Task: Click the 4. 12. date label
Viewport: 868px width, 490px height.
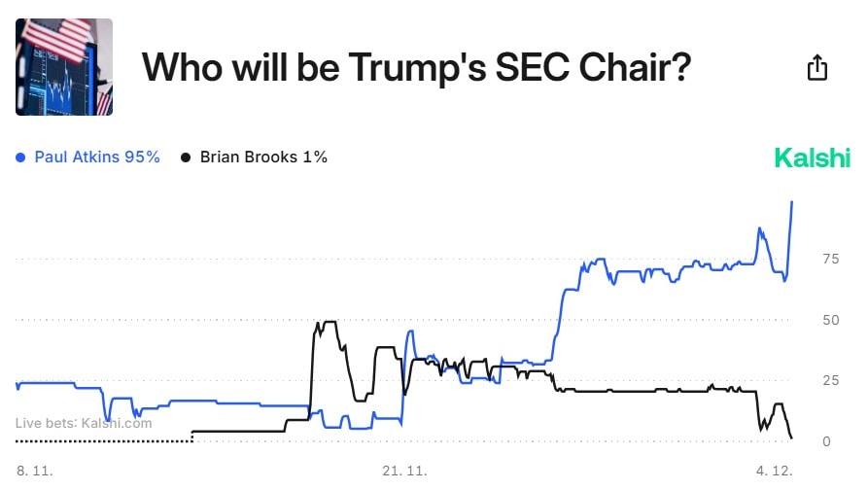Action: click(774, 471)
